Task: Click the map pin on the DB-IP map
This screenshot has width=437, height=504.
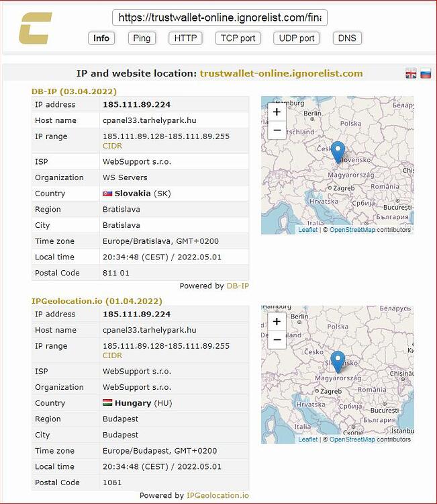Action: click(x=338, y=153)
